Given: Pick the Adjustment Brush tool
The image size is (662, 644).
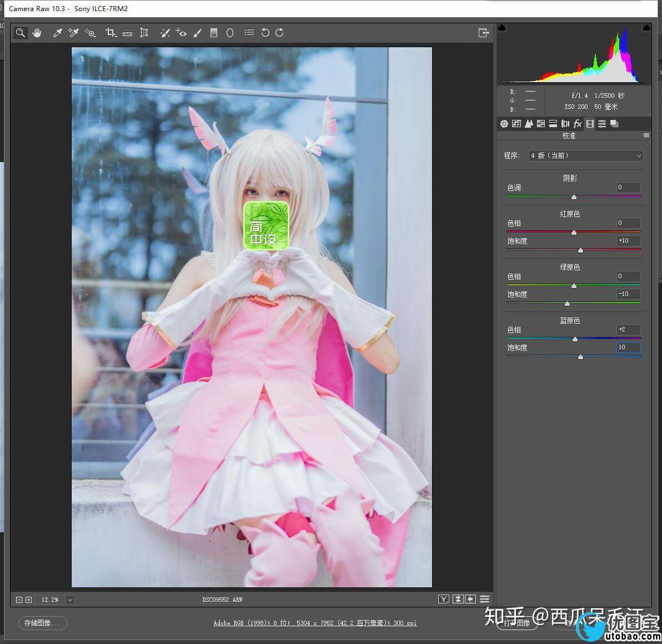Looking at the screenshot, I should tap(198, 33).
